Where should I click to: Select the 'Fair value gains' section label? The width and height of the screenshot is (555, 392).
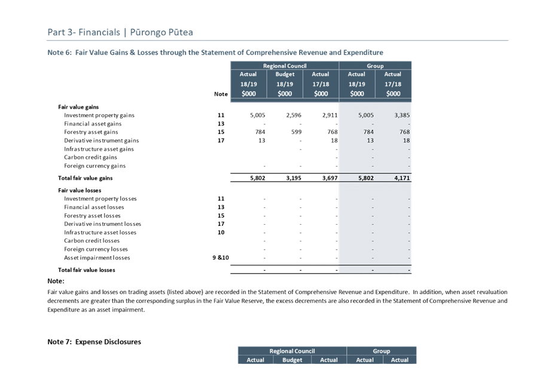[78, 107]
